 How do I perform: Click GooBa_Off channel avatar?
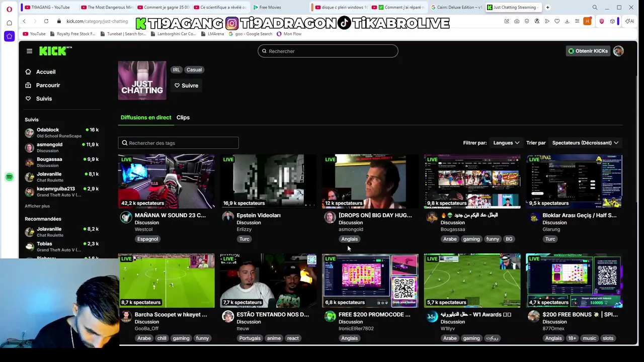tap(126, 316)
